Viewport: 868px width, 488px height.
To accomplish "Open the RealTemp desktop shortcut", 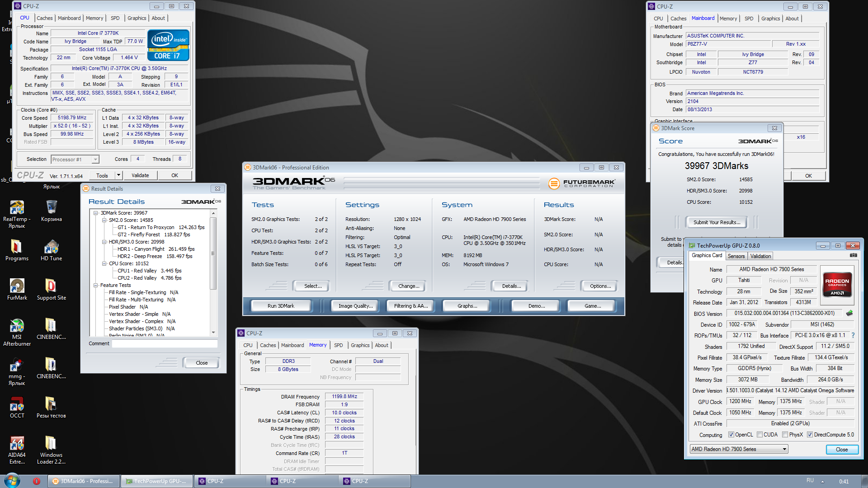I will coord(17,214).
